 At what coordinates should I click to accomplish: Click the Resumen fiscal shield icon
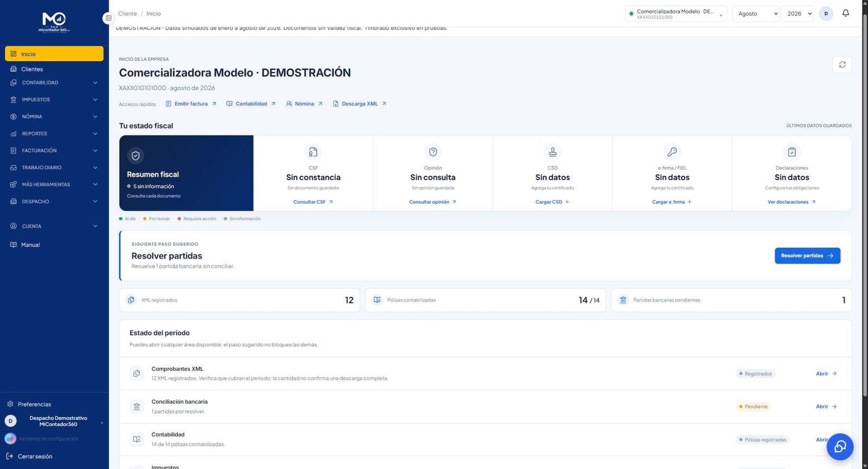(136, 156)
